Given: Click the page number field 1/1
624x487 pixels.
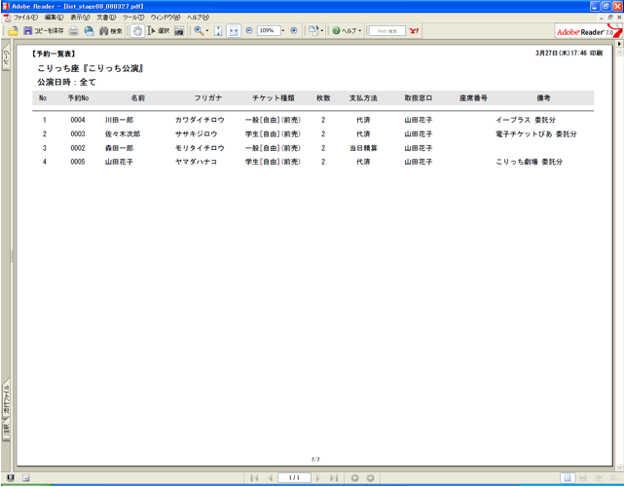Looking at the screenshot, I should click(295, 478).
